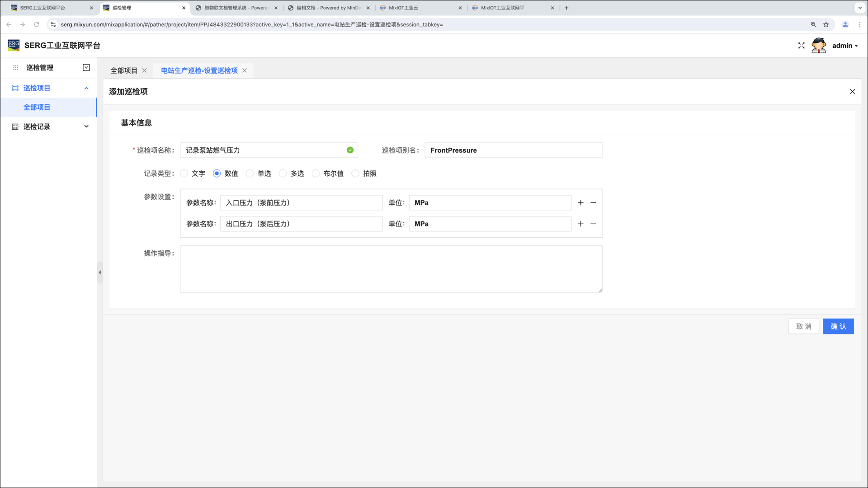Image resolution: width=868 pixels, height=488 pixels.
Task: Click browser page reload icon
Action: tap(37, 24)
